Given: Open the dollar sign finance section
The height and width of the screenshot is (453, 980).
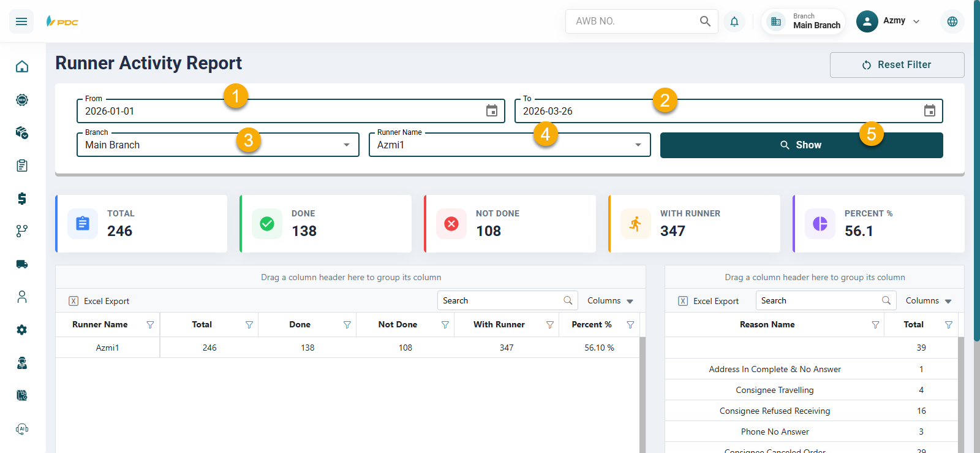Looking at the screenshot, I should coord(22,198).
